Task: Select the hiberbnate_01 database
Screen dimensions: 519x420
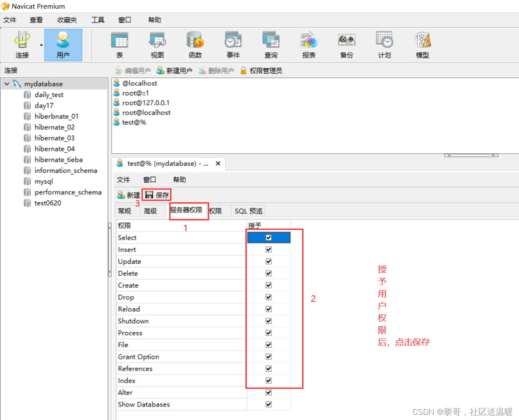Action: 56,116
